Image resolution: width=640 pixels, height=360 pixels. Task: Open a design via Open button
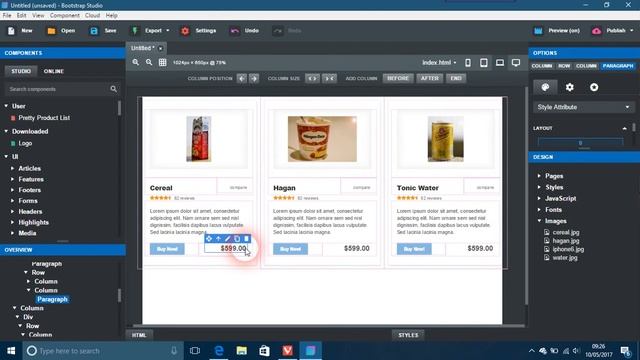[61, 31]
